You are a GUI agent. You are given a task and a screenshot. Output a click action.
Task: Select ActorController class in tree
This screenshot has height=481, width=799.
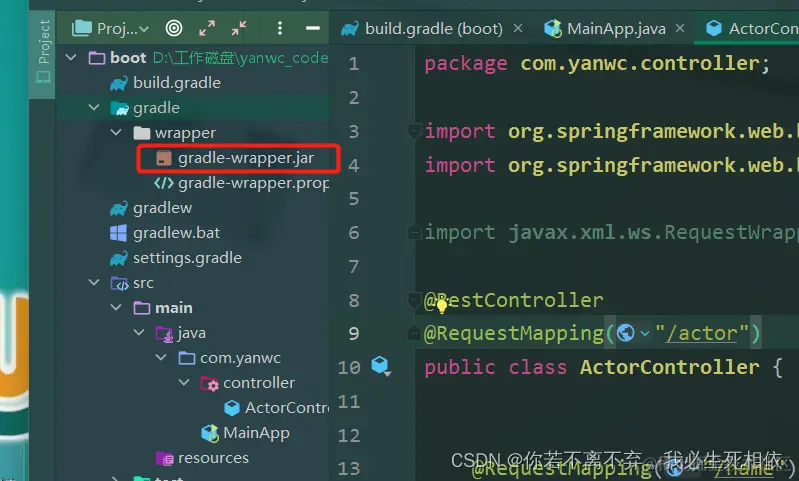(x=287, y=408)
